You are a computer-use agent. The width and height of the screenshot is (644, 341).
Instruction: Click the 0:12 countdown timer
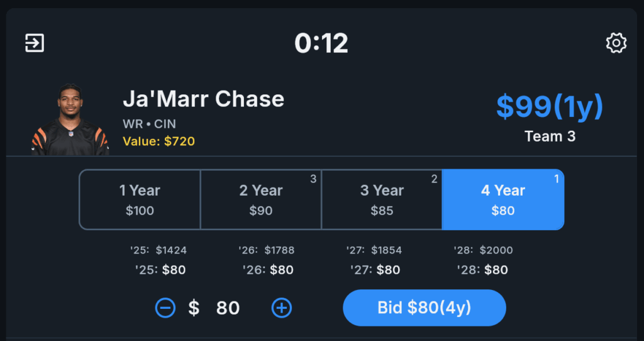click(x=321, y=43)
